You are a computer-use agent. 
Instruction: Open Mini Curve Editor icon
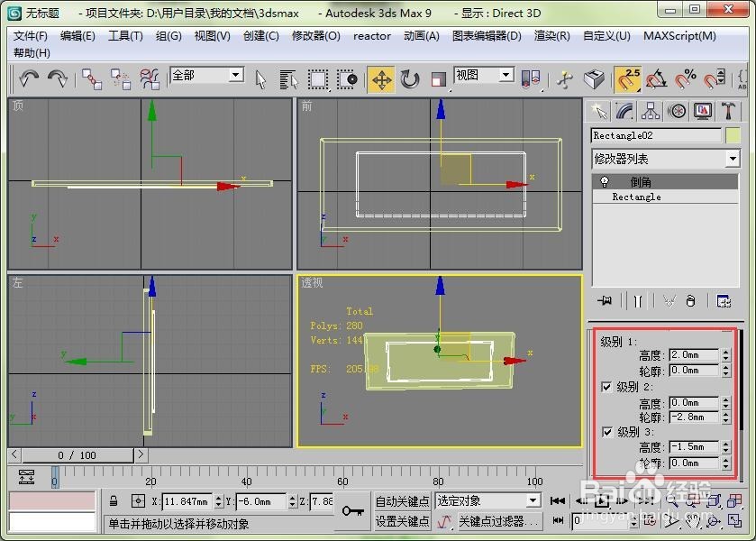26,477
